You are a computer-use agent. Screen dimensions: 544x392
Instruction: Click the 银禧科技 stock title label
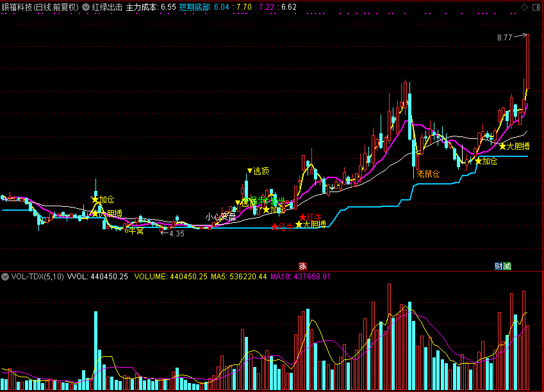(x=40, y=7)
